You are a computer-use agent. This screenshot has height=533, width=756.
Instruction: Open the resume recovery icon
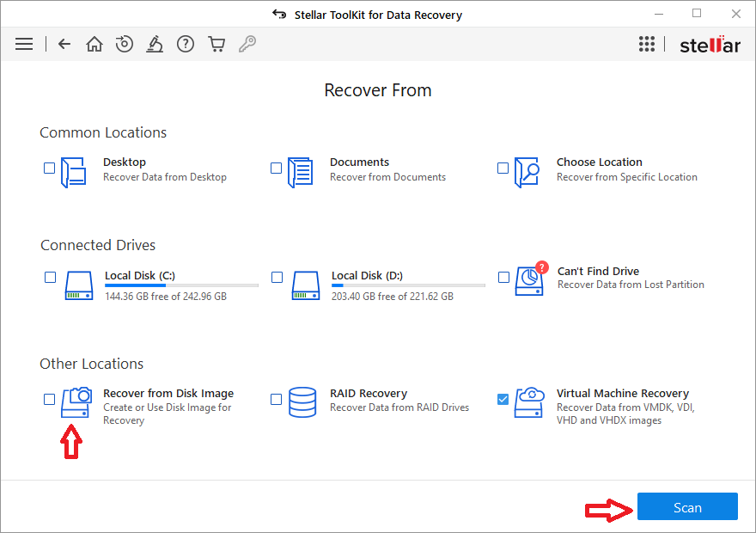point(125,44)
